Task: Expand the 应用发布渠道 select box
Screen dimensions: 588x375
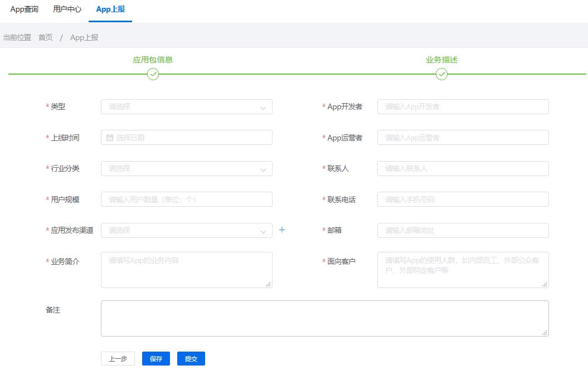Action: 186,230
